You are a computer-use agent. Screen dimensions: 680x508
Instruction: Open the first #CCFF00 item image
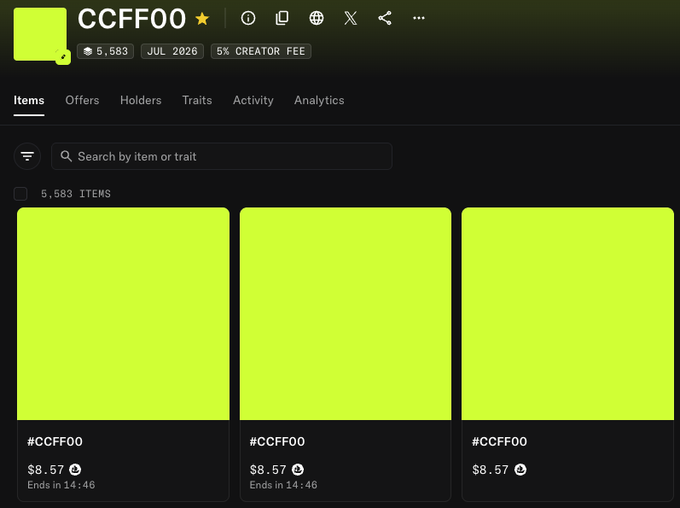tap(123, 314)
